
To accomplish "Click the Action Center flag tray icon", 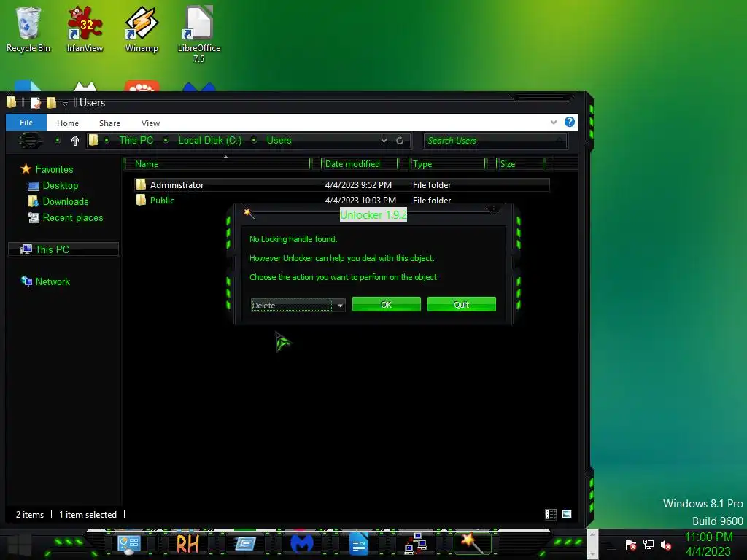I will (630, 545).
